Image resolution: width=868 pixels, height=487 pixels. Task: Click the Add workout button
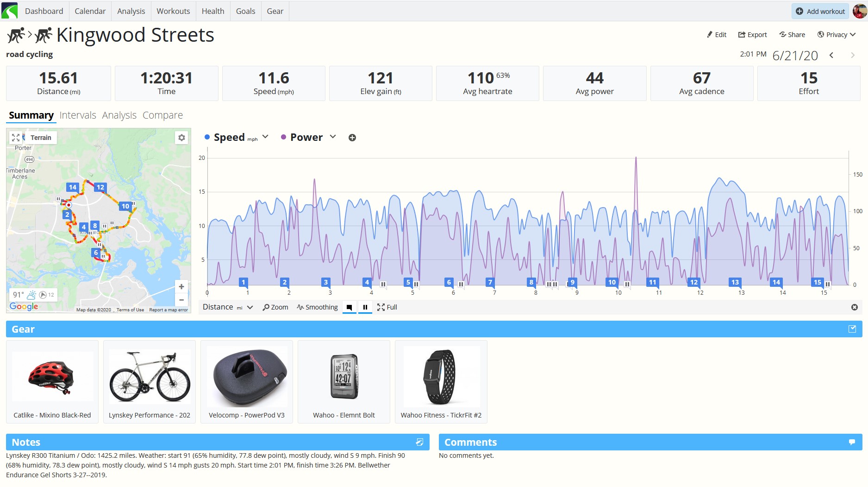pyautogui.click(x=820, y=11)
